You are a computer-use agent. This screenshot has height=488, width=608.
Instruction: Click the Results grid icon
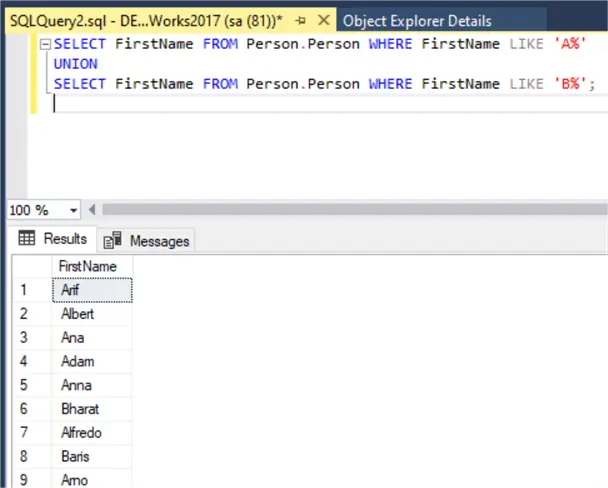27,238
